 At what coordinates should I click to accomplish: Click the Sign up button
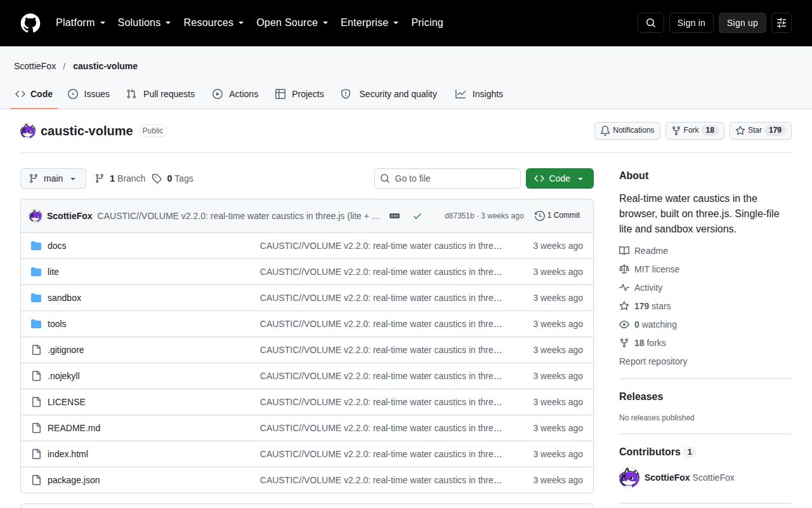click(x=742, y=23)
